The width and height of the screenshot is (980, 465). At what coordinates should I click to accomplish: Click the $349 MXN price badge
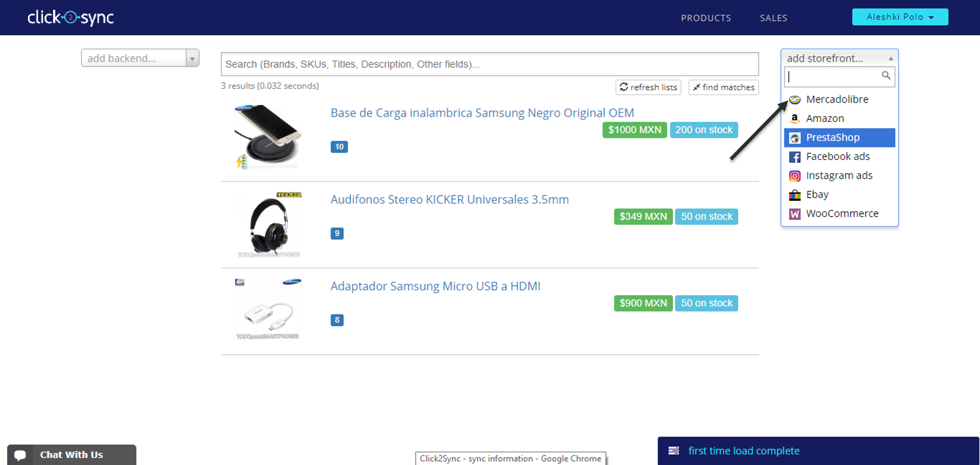click(x=643, y=216)
